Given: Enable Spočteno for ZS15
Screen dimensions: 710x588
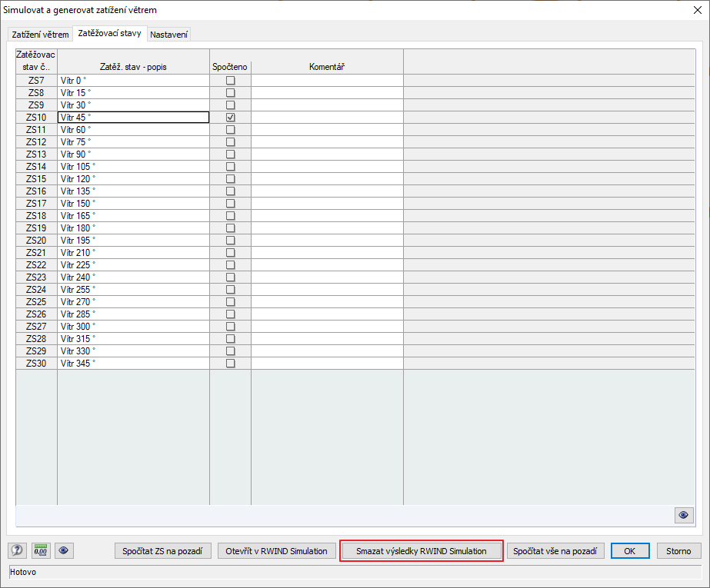Looking at the screenshot, I should coord(229,178).
